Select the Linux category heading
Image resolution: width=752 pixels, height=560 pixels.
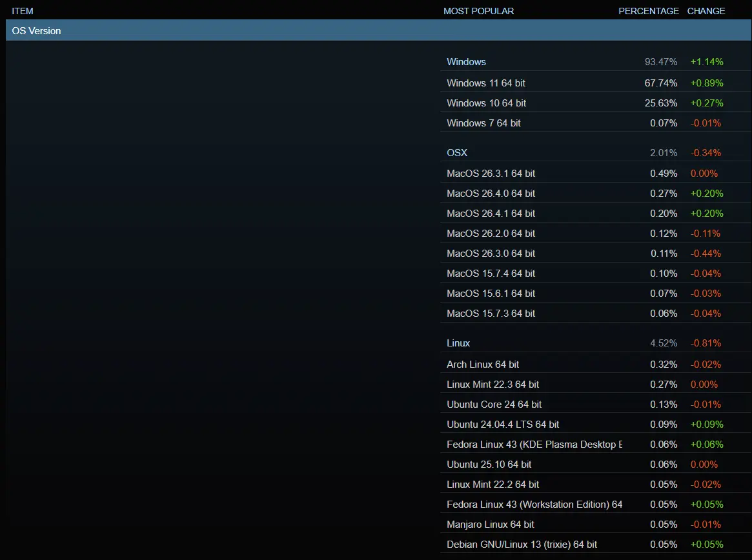pos(458,343)
